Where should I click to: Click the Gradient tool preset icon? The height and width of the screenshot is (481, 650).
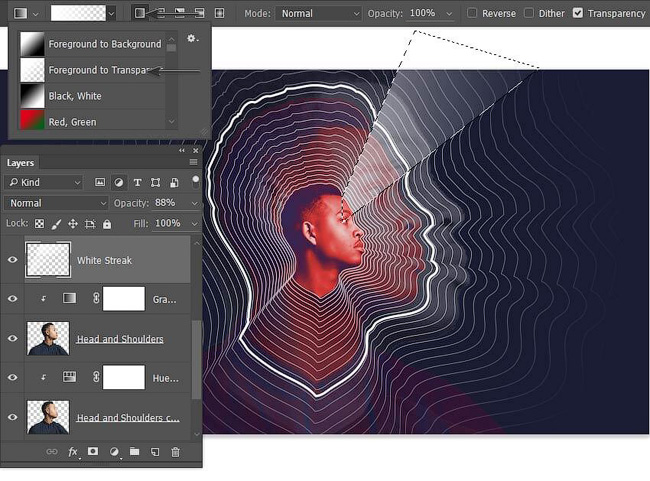pyautogui.click(x=20, y=13)
